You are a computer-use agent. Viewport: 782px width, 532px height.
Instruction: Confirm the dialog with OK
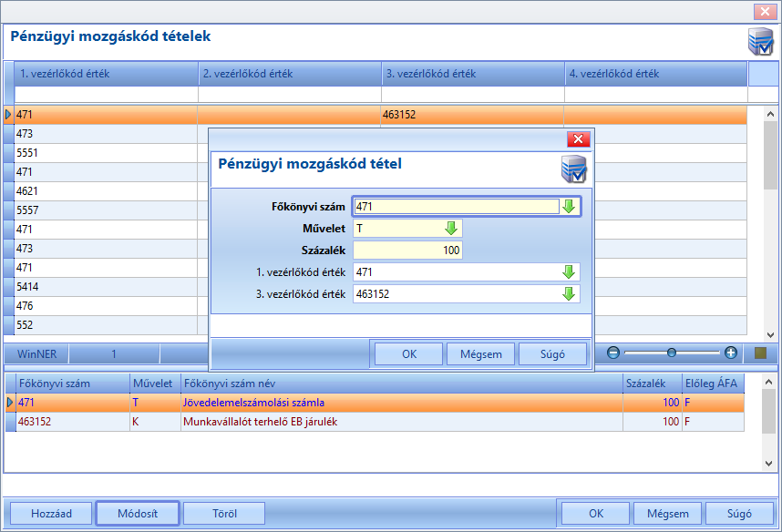409,354
